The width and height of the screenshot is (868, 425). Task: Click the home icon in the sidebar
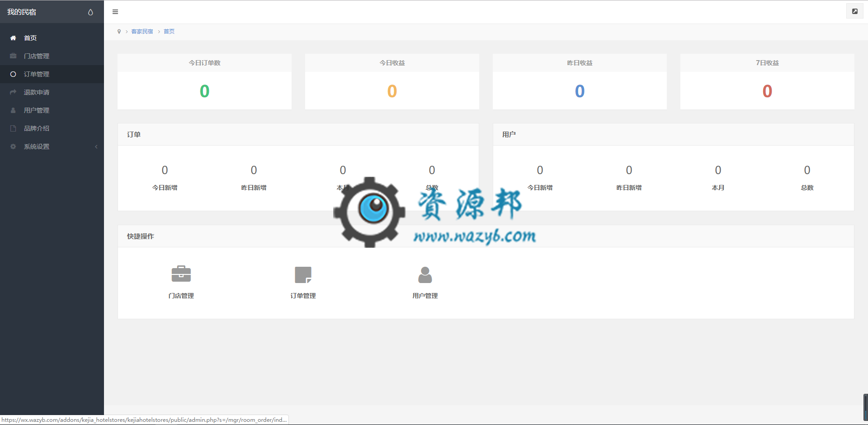(13, 38)
